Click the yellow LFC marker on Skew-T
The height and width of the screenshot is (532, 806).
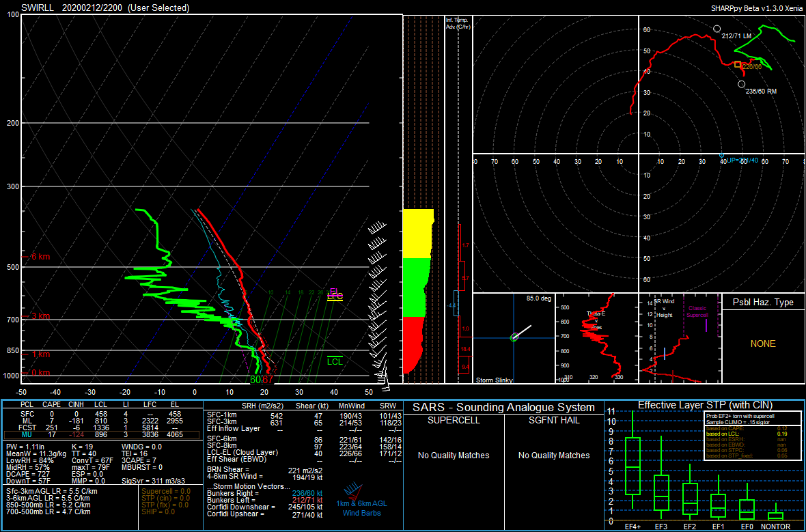pyautogui.click(x=335, y=296)
